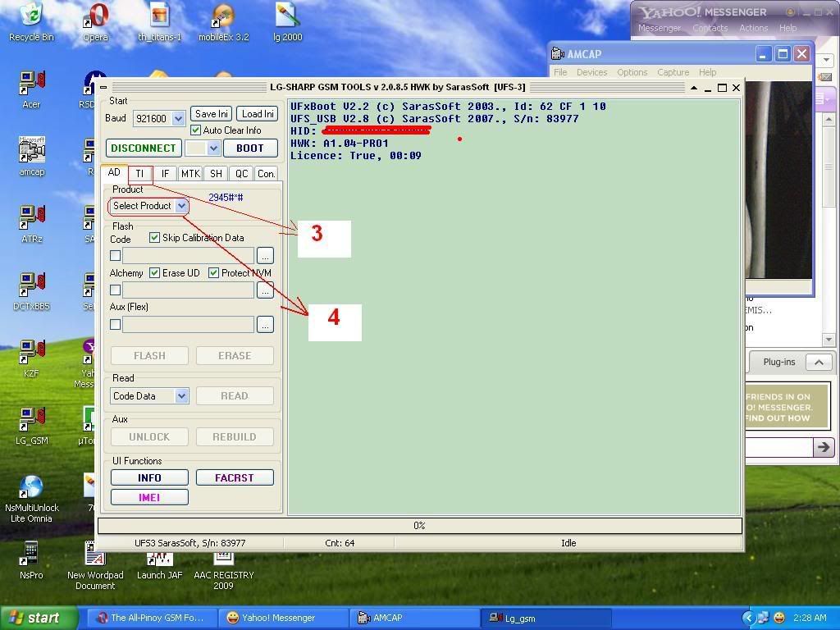840x630 pixels.
Task: Expand hidden system tray icons arrow
Action: click(748, 618)
